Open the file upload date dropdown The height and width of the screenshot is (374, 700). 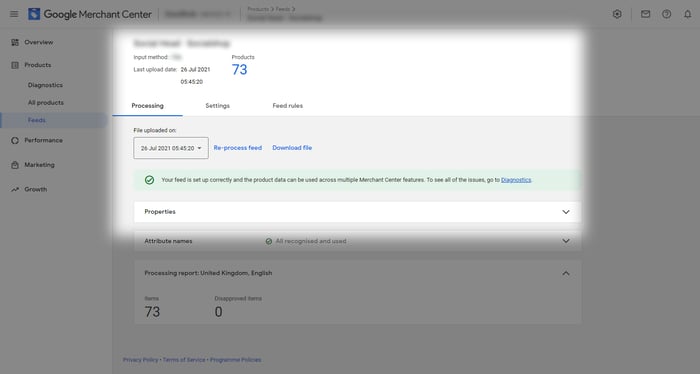pyautogui.click(x=171, y=148)
